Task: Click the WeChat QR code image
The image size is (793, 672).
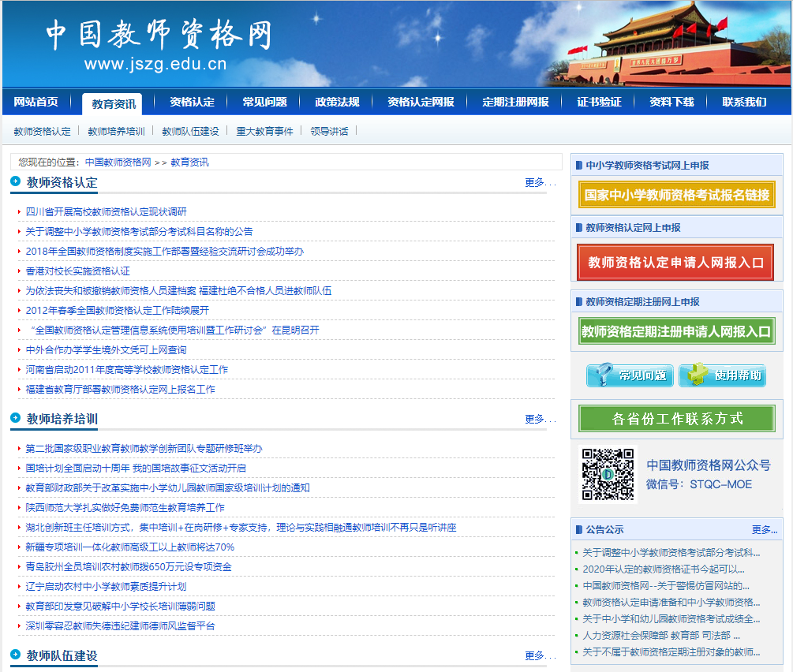Action: tap(608, 474)
